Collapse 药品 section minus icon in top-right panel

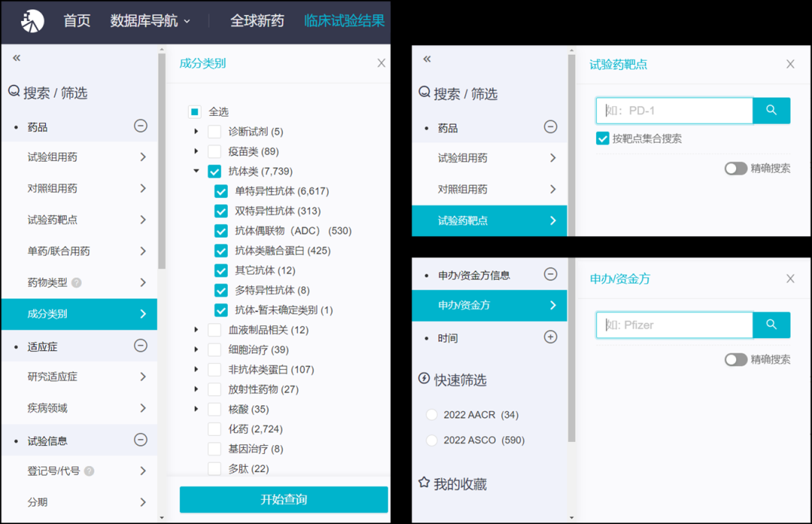[x=550, y=126]
